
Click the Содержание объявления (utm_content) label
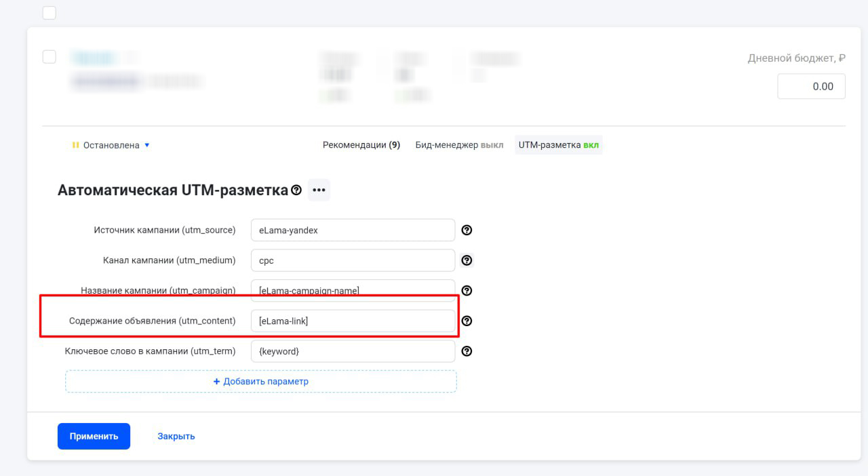point(153,321)
